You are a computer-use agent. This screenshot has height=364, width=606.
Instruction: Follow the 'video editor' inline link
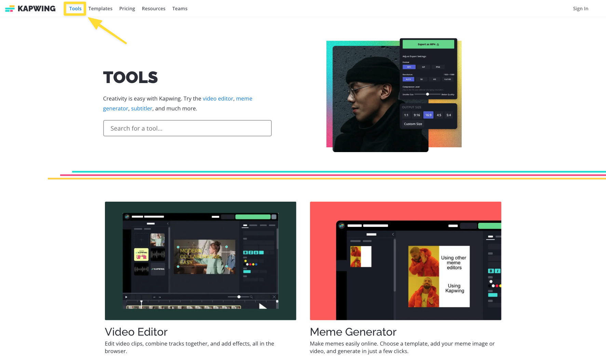[x=218, y=98]
